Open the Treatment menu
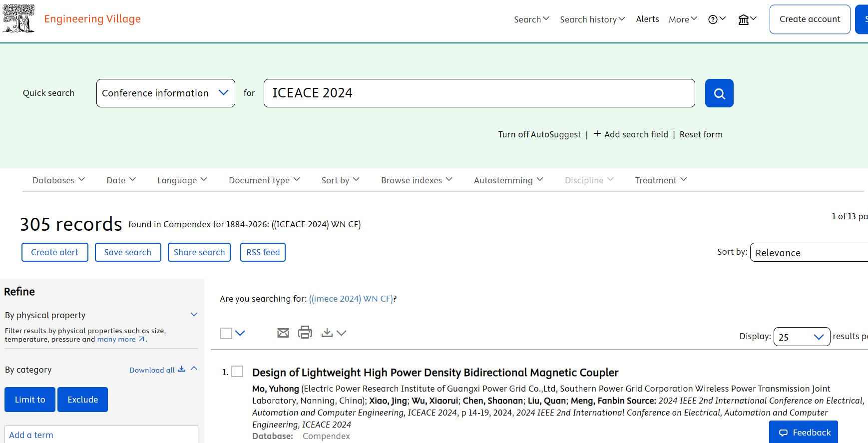This screenshot has width=868, height=443. point(661,180)
